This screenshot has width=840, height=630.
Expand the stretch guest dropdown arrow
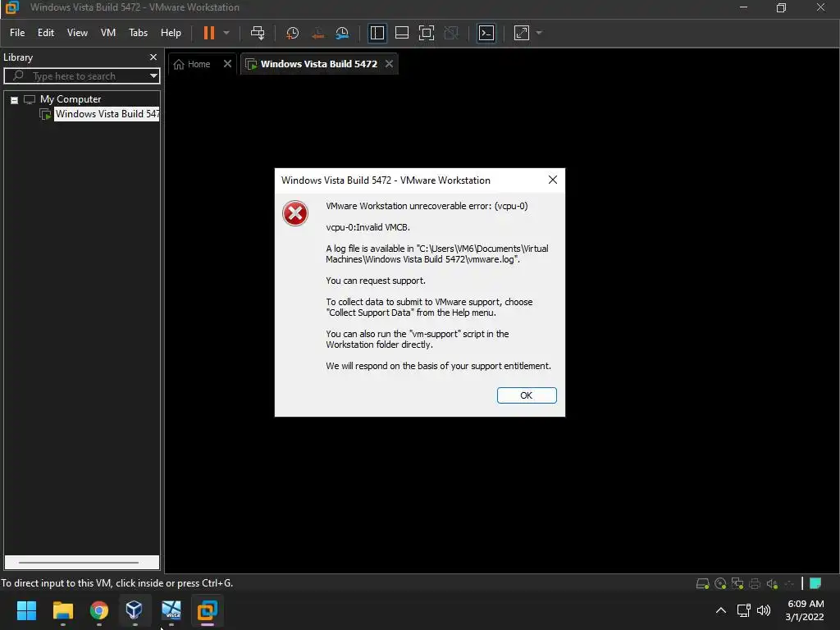click(539, 33)
